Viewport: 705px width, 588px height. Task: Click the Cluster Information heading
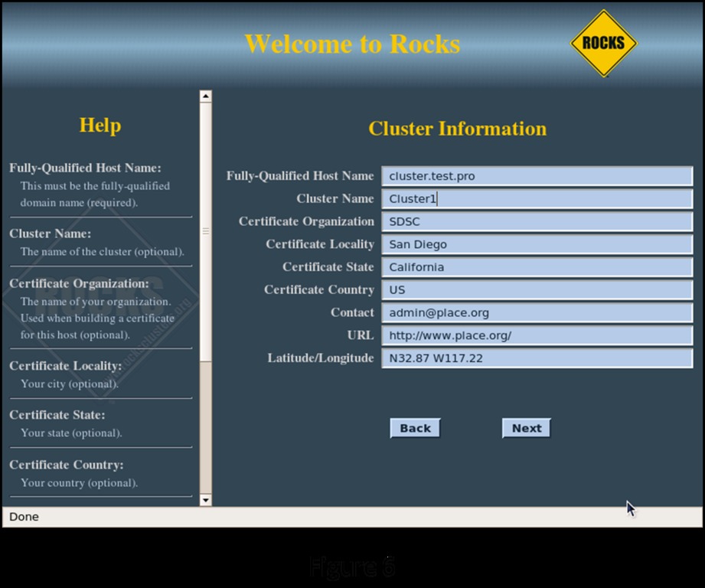457,129
